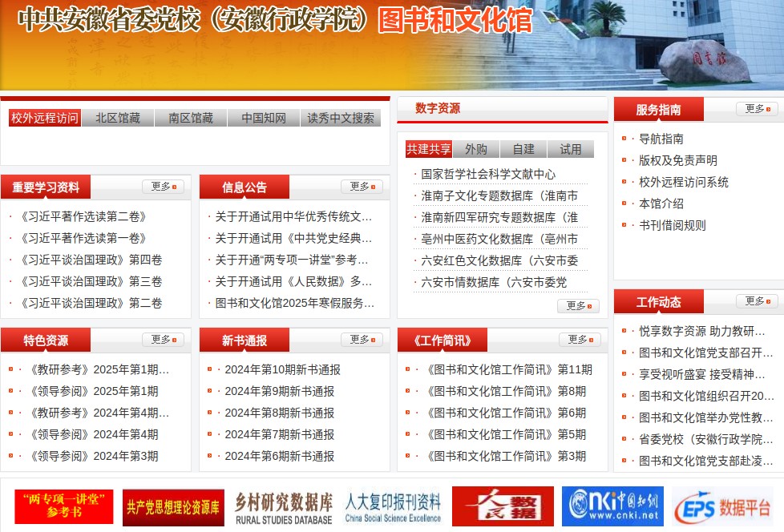The image size is (784, 532).
Task: Click the EPS 数据平台 logo
Action: point(721,506)
